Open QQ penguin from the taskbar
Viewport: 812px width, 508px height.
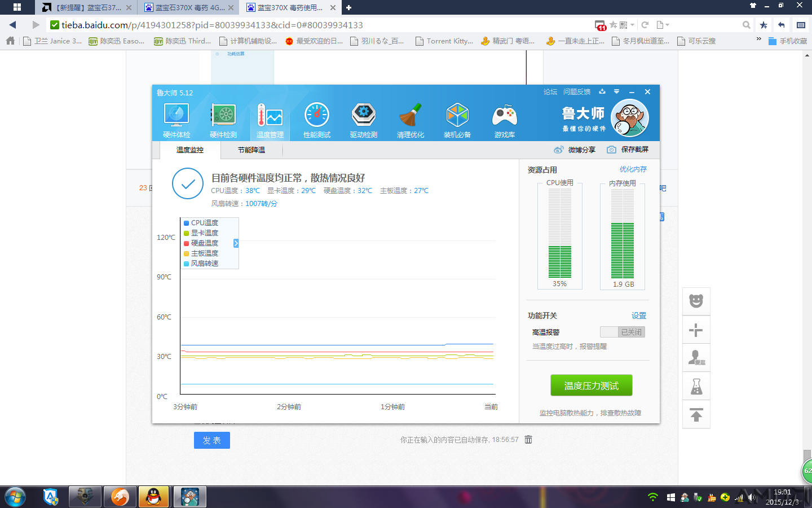153,497
